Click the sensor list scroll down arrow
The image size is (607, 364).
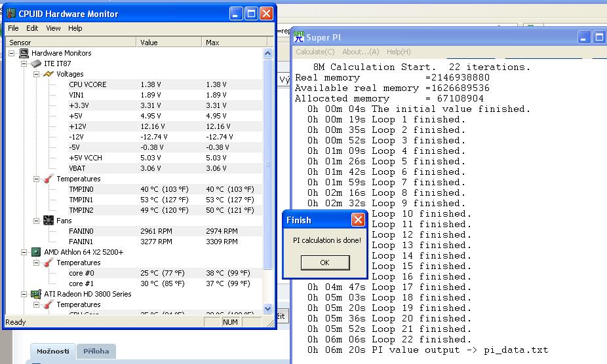coord(268,308)
